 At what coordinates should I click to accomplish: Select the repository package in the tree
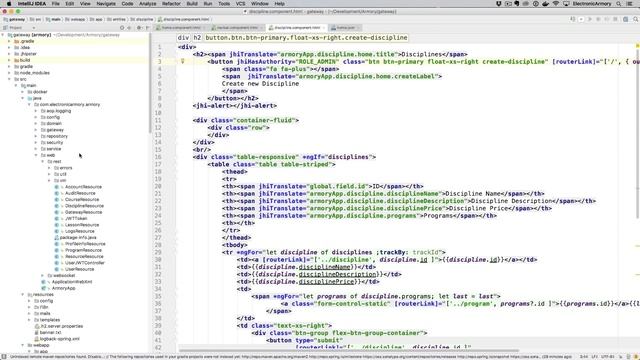57,136
